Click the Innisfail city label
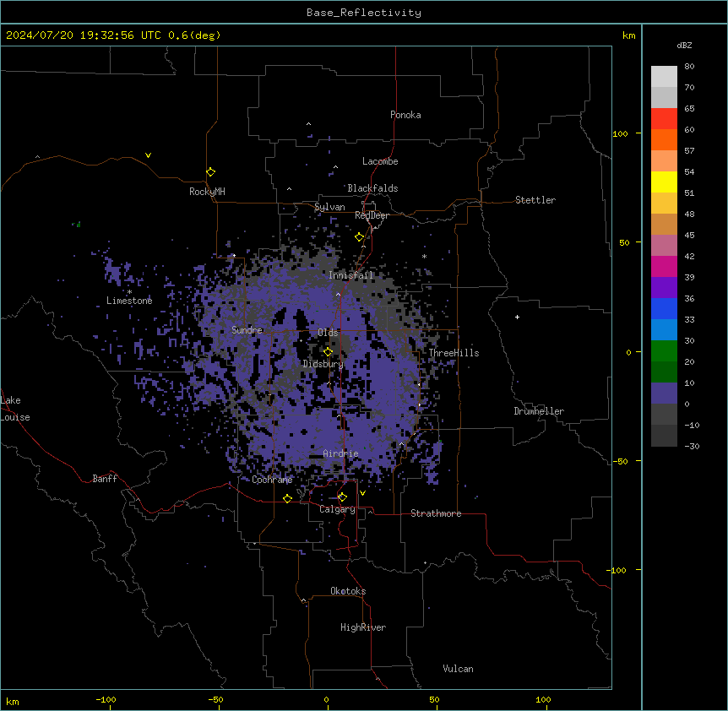728x711 pixels. click(x=351, y=275)
